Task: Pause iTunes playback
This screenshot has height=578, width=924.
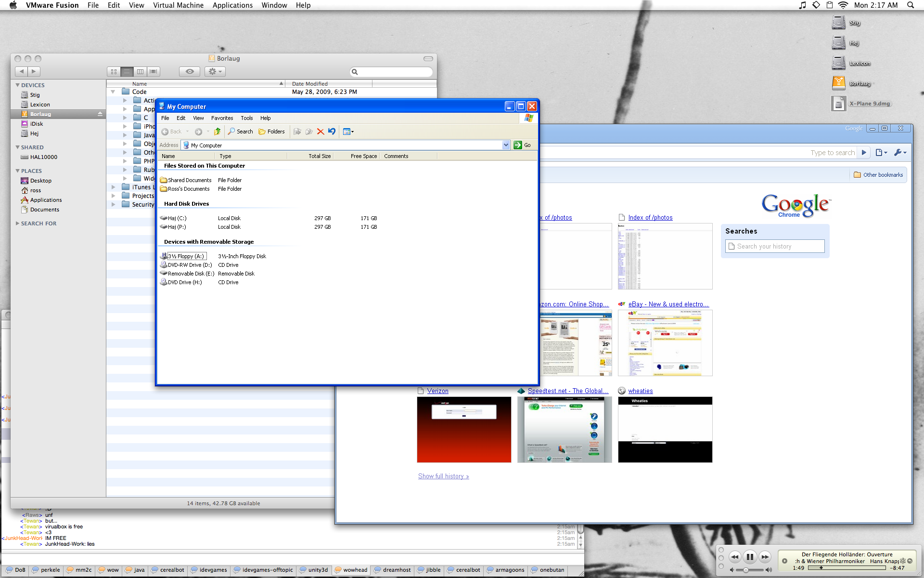Action: pyautogui.click(x=749, y=557)
